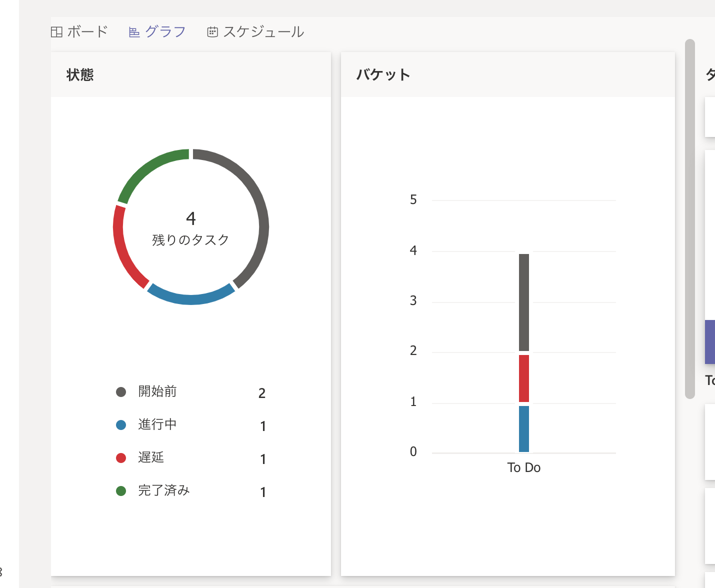715x588 pixels.
Task: Click the red section of the To Do bar
Action: click(x=523, y=378)
